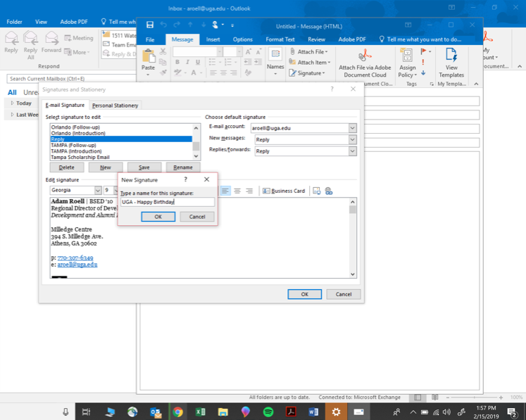Click zoom slider in Outlook status bar
This screenshot has width=526, height=420.
(474, 397)
